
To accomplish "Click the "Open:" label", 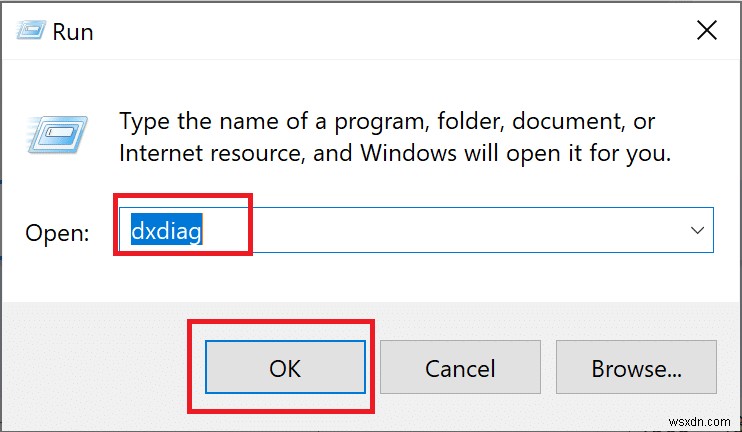I will tap(57, 232).
